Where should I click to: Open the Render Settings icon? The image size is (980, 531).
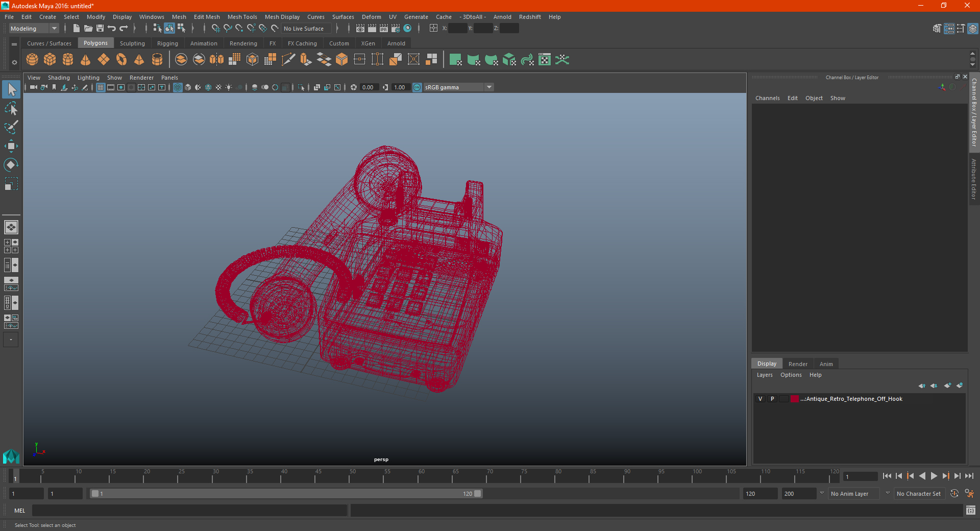pos(396,29)
